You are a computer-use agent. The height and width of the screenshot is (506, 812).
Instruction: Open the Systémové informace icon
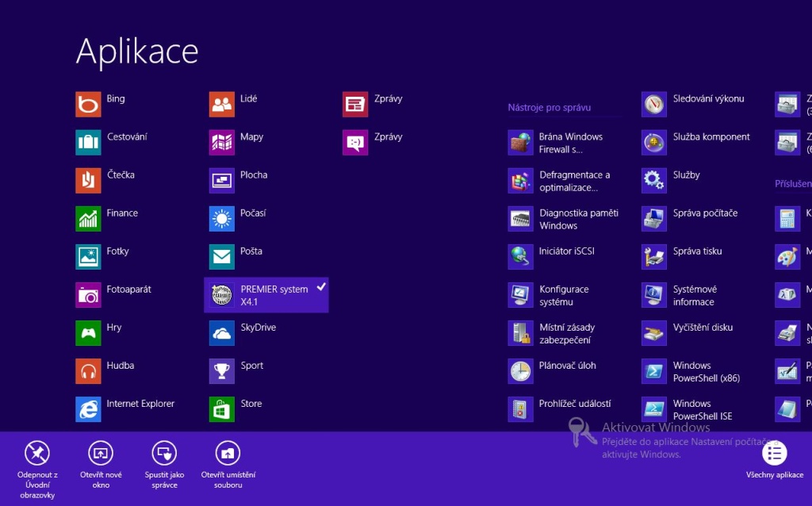click(x=654, y=295)
